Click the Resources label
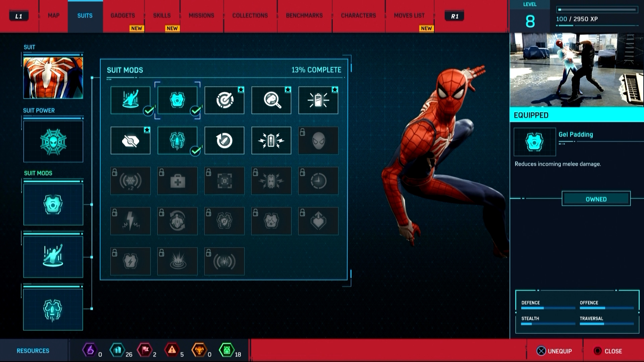 point(33,351)
